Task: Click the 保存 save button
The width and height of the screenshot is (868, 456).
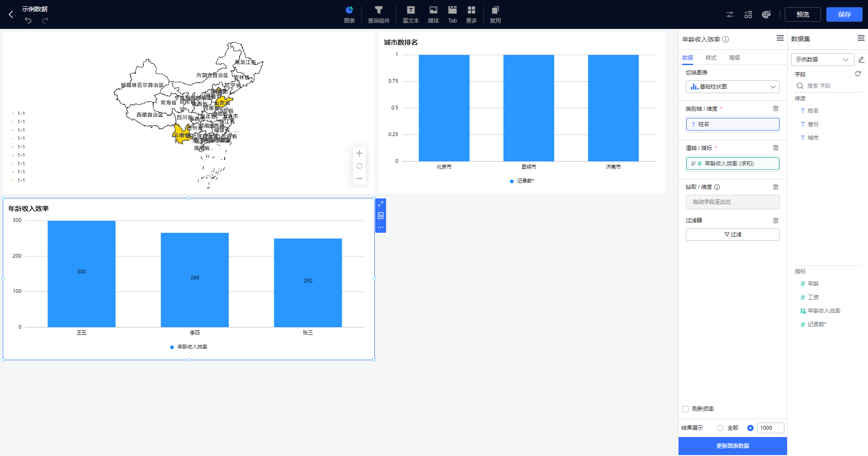Action: coord(844,14)
